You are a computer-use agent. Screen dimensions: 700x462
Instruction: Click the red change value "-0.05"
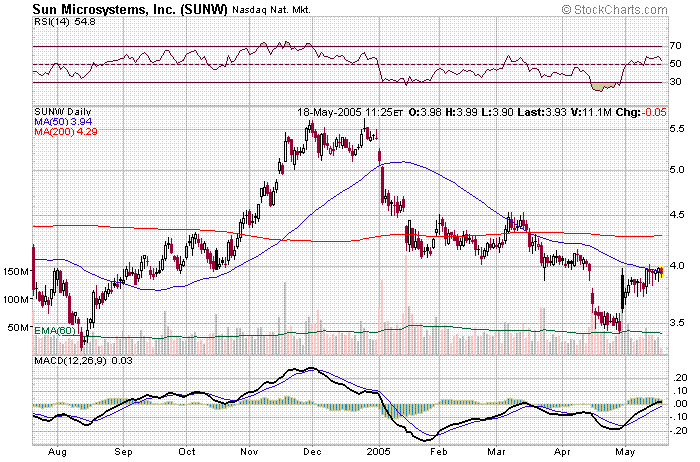pyautogui.click(x=654, y=112)
